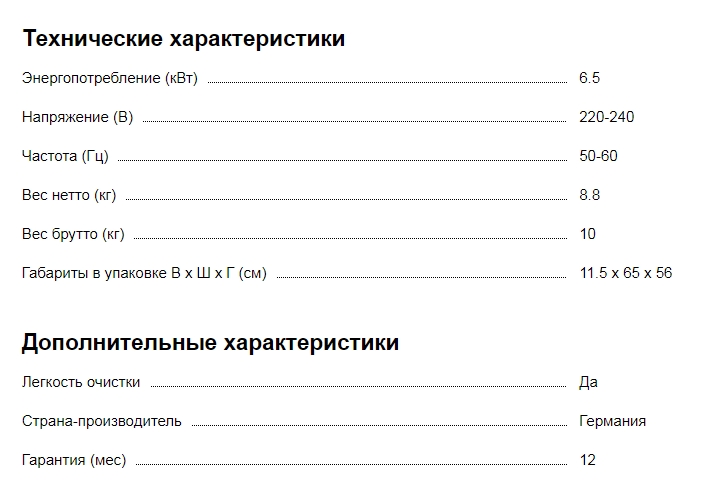Click the "Дополнительные характеристики" heading
Viewport: 702px width, 492px height.
[210, 343]
